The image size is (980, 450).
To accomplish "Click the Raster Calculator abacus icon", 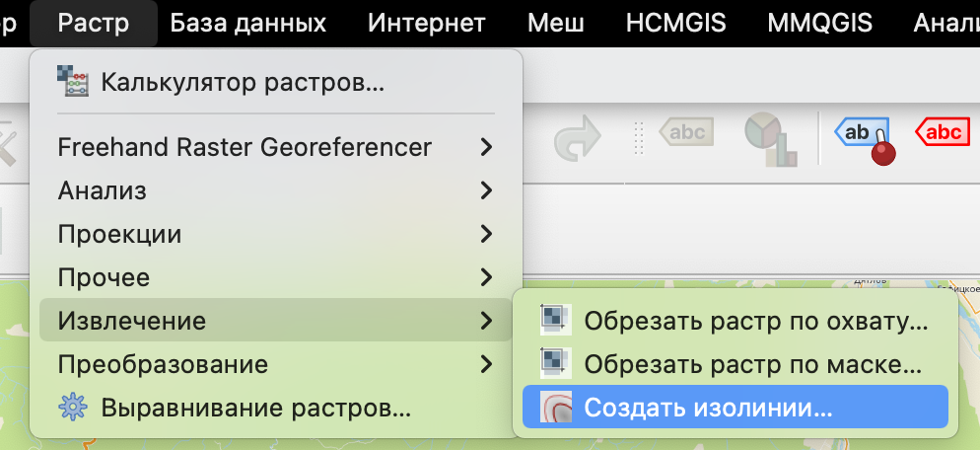I will pos(74,82).
